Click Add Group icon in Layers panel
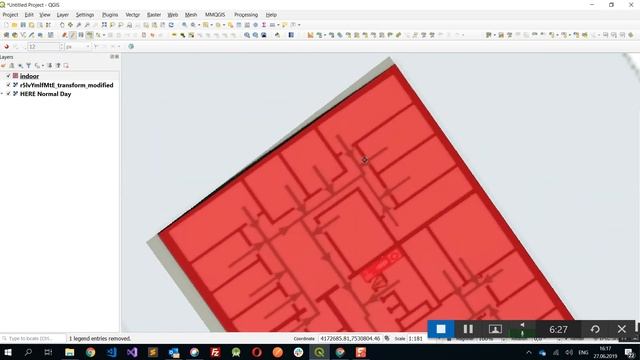This screenshot has height=360, width=640. (x=12, y=65)
